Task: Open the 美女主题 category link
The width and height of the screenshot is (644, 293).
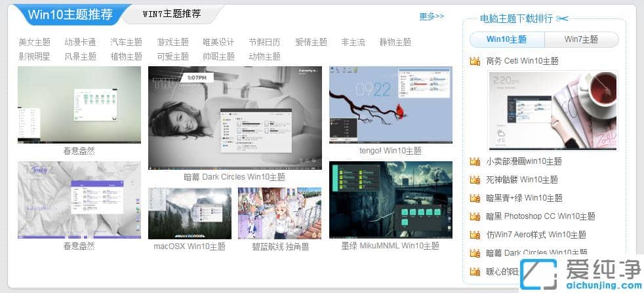Action: coord(34,42)
